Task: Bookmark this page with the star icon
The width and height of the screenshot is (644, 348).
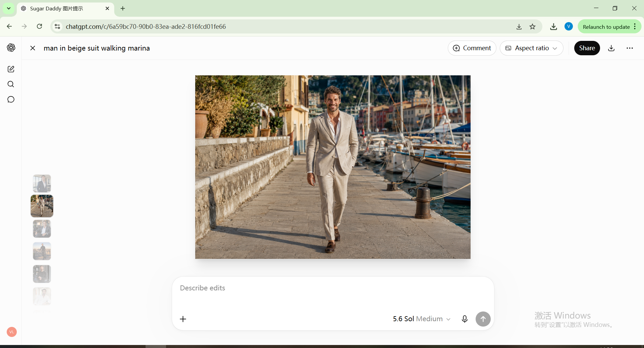Action: pos(533,27)
